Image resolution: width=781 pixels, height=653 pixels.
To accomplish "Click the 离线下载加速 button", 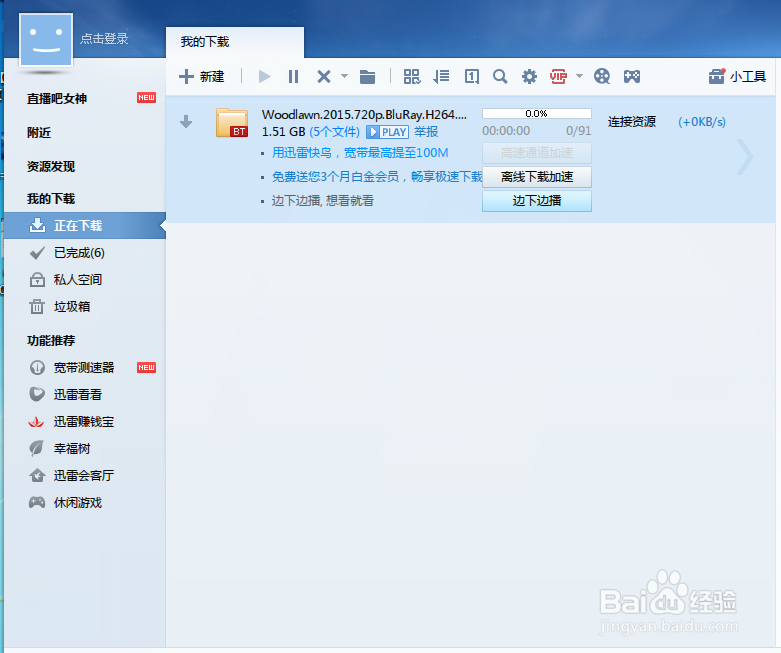I will (537, 177).
